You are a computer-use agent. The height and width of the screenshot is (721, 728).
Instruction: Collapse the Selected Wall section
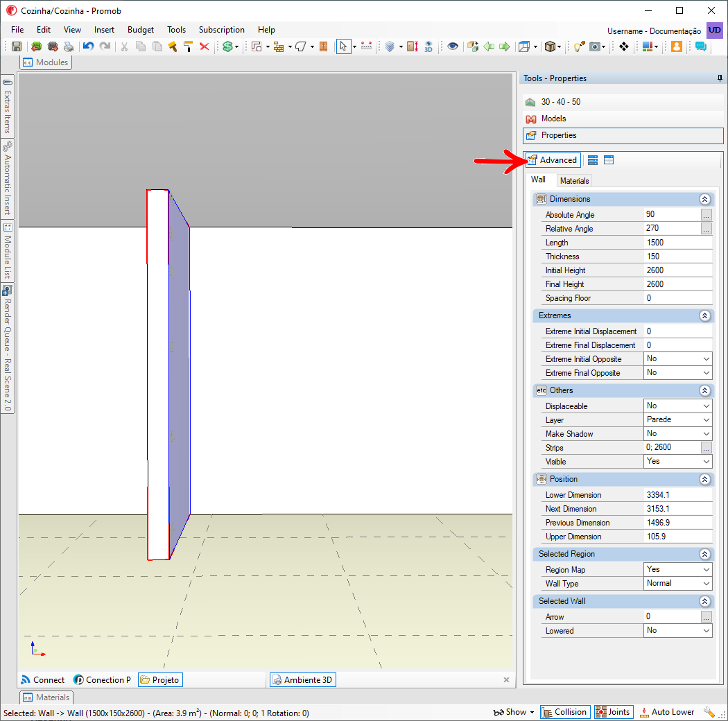[x=704, y=601]
